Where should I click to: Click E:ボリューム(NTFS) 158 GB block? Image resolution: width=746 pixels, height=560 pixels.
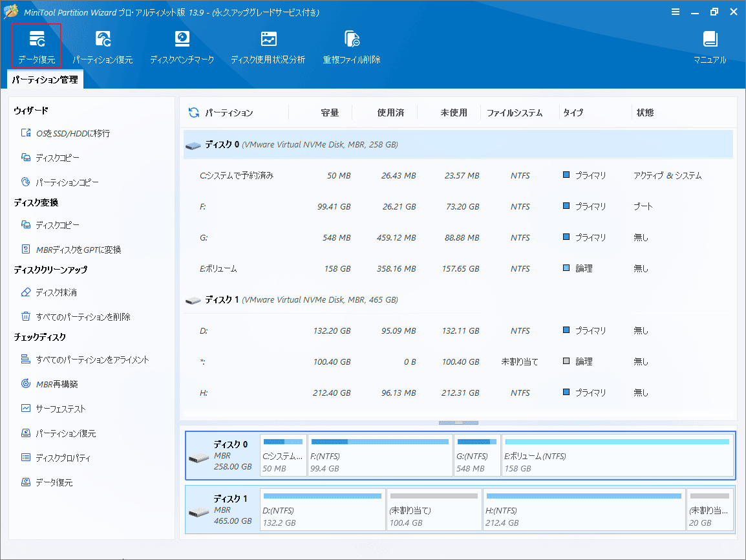pos(617,455)
